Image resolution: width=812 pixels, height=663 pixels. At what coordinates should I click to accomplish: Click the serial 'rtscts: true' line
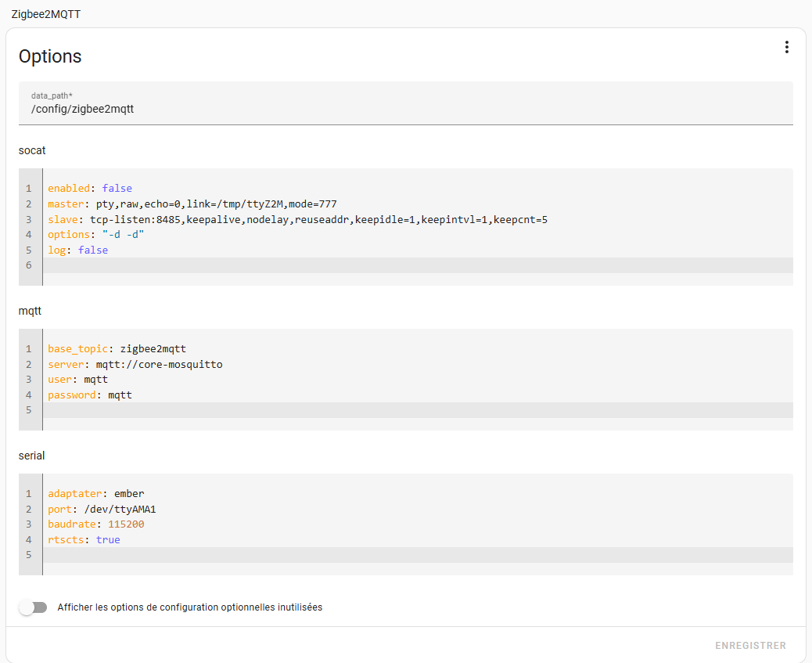[x=84, y=540]
